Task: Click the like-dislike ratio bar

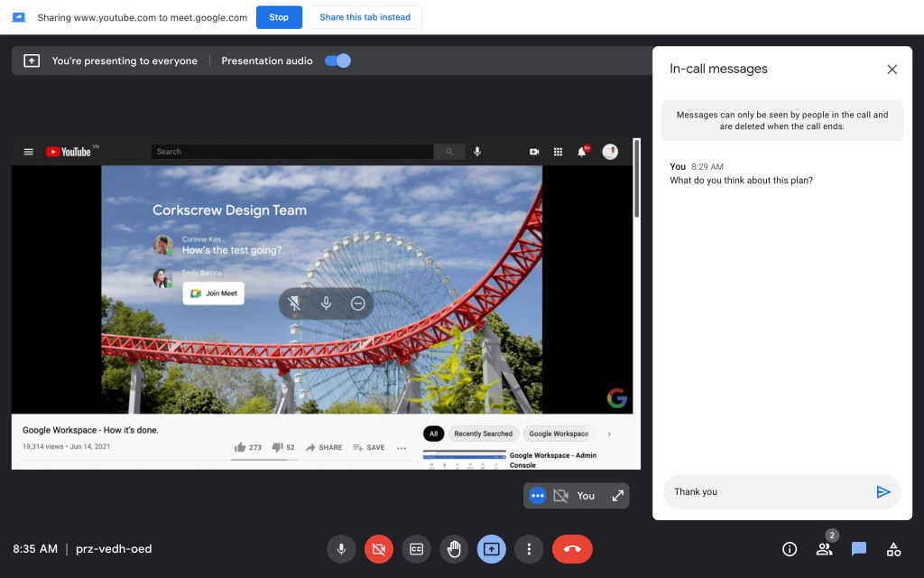Action: pyautogui.click(x=265, y=460)
